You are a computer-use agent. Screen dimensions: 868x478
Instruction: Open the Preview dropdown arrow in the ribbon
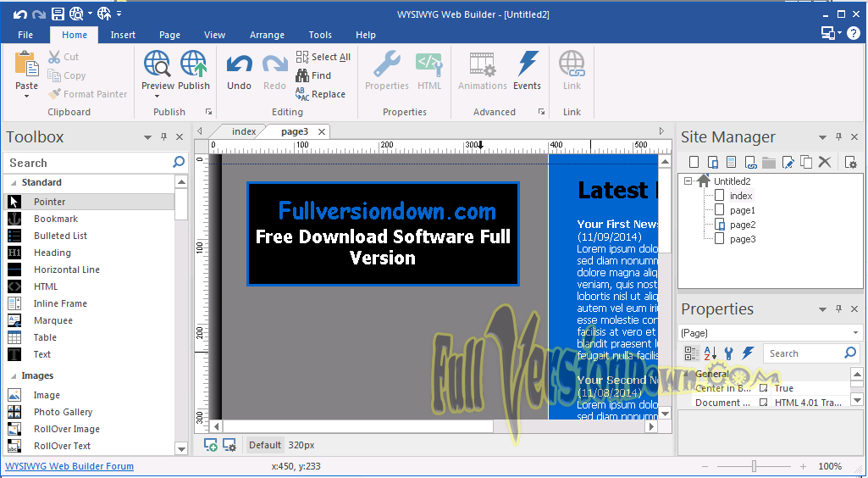click(158, 97)
